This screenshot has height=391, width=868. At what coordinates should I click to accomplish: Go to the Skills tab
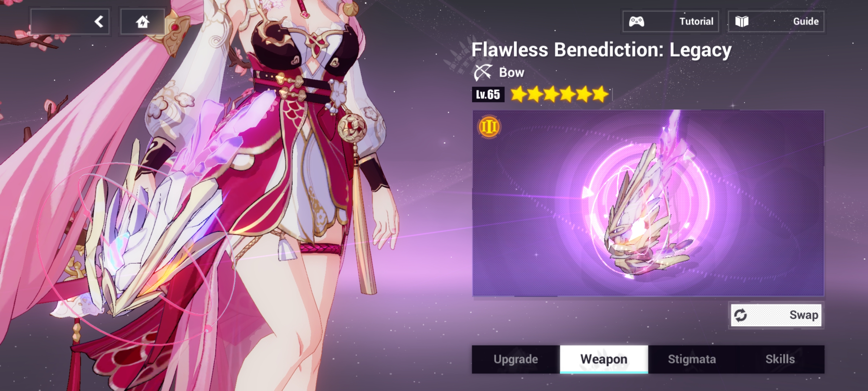click(x=780, y=359)
